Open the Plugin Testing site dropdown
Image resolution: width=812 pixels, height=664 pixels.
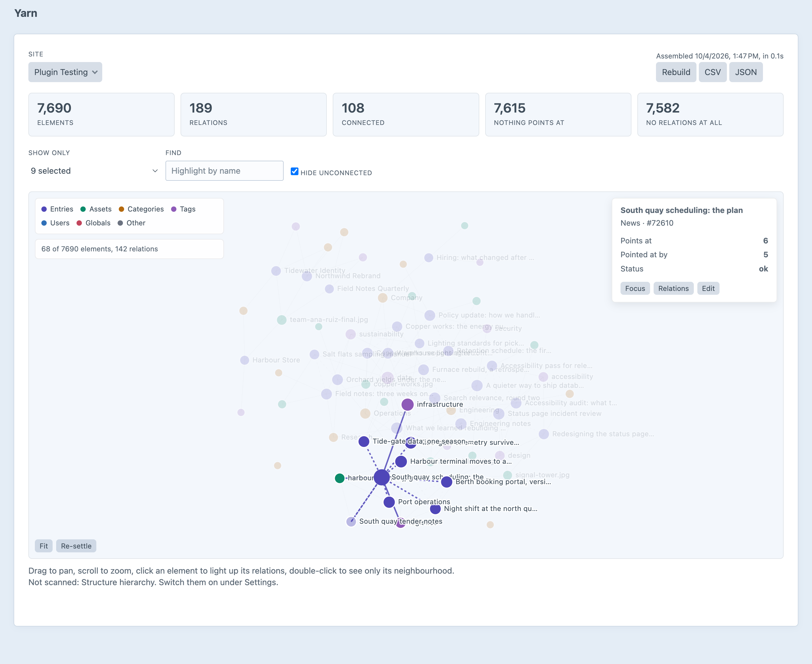[65, 72]
